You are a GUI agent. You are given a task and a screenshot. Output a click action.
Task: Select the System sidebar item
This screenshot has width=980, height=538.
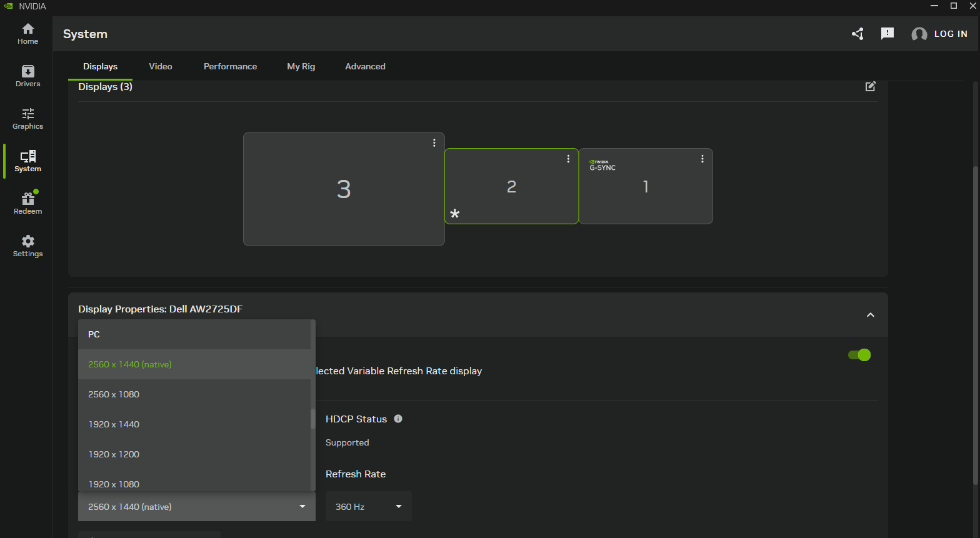[27, 161]
